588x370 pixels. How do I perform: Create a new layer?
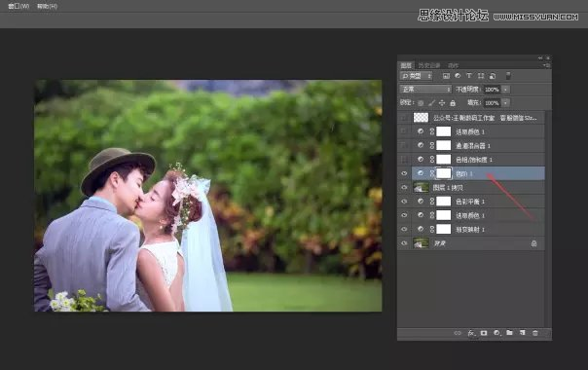(523, 332)
